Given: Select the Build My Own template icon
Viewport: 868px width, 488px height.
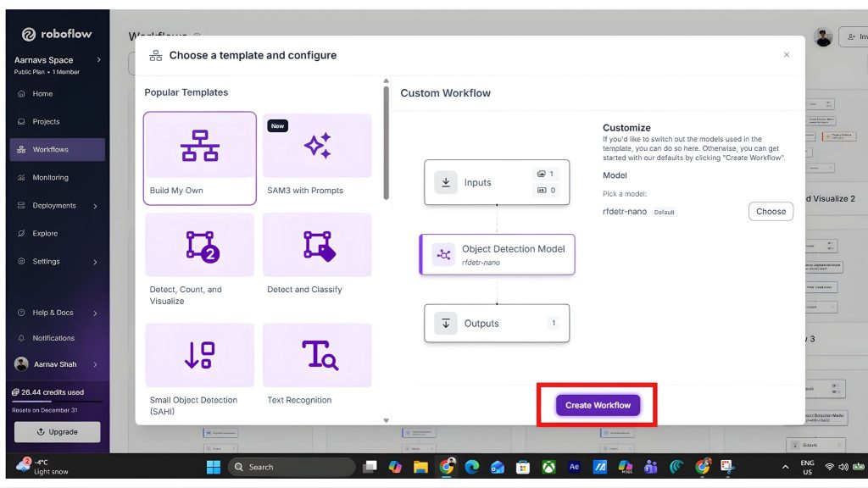Looking at the screenshot, I should pyautogui.click(x=198, y=146).
